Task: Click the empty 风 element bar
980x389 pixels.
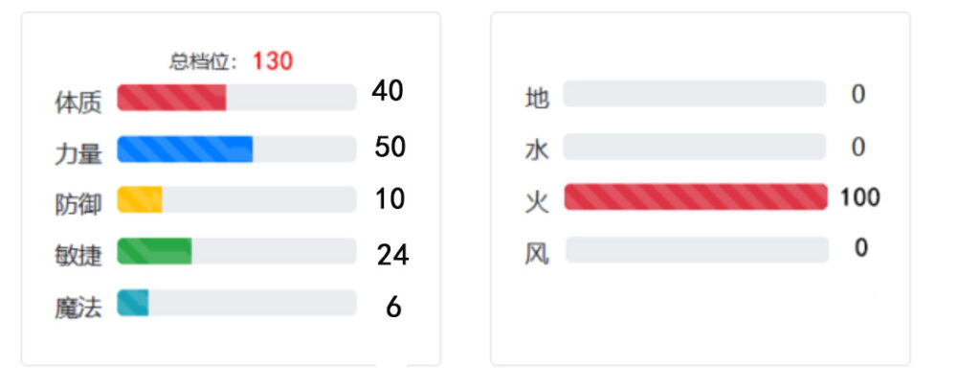Action: [697, 250]
